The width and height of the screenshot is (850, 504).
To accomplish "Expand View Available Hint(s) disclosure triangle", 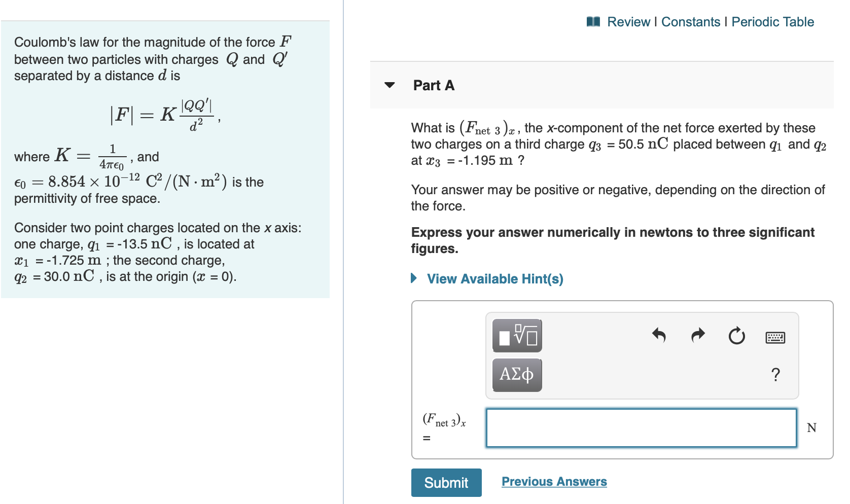I will click(x=413, y=278).
